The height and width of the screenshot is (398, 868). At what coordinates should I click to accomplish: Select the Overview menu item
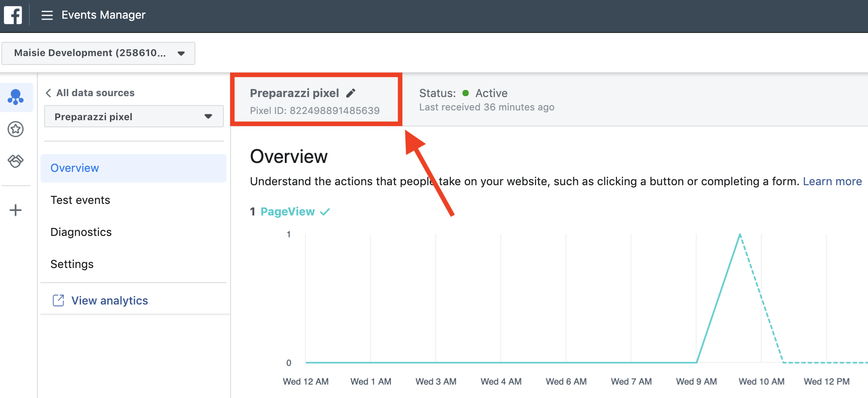(x=134, y=168)
